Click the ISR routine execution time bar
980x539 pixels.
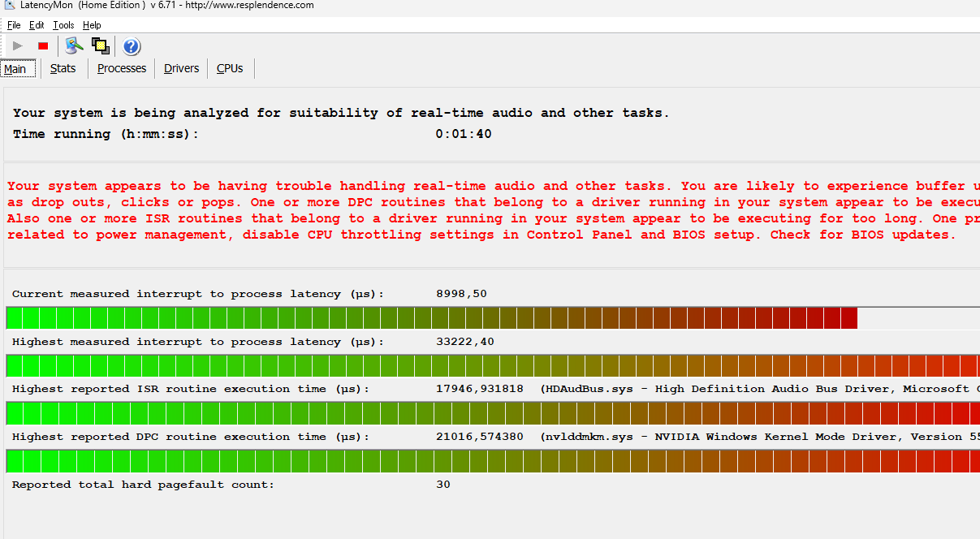(493, 413)
